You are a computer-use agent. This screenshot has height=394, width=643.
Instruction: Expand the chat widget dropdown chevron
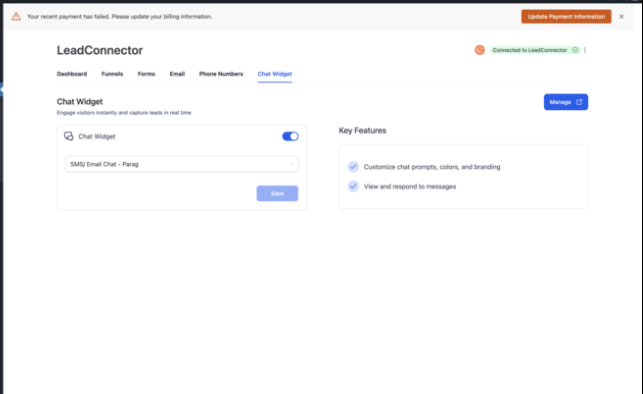point(291,164)
